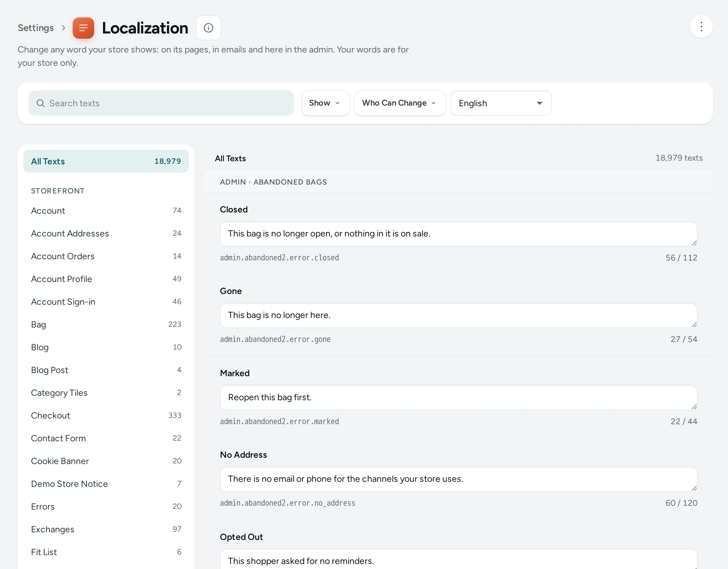Select Blog Post in sidebar
Image resolution: width=728 pixels, height=569 pixels.
(106, 370)
